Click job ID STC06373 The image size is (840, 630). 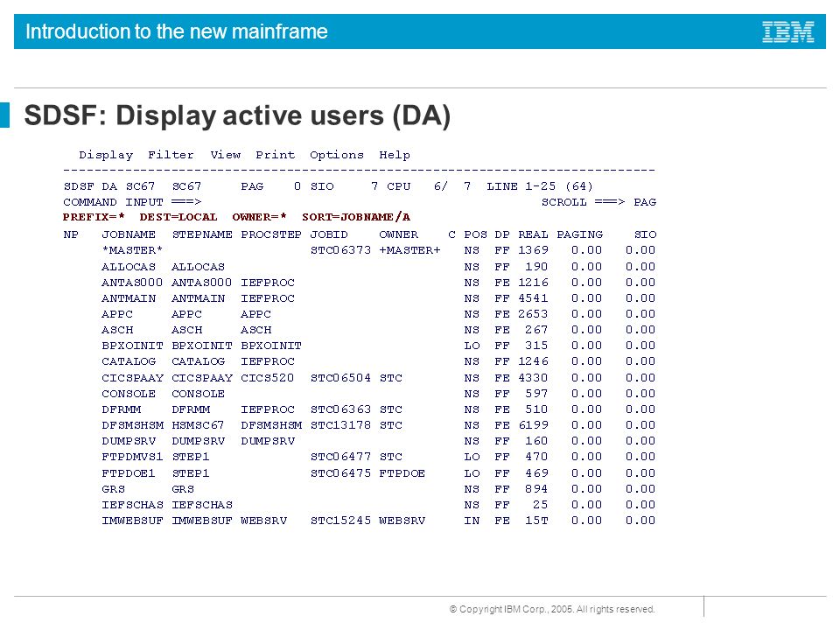[340, 250]
